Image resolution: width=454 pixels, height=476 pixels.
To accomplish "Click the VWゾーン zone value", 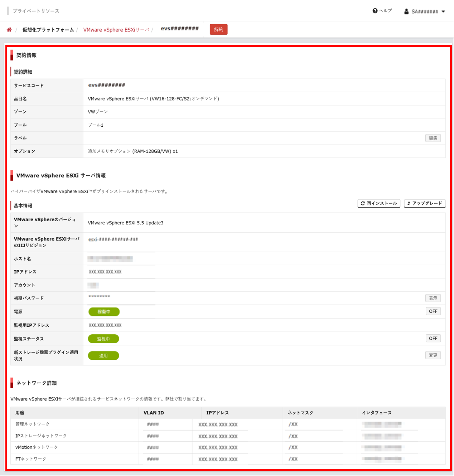I will (x=98, y=112).
